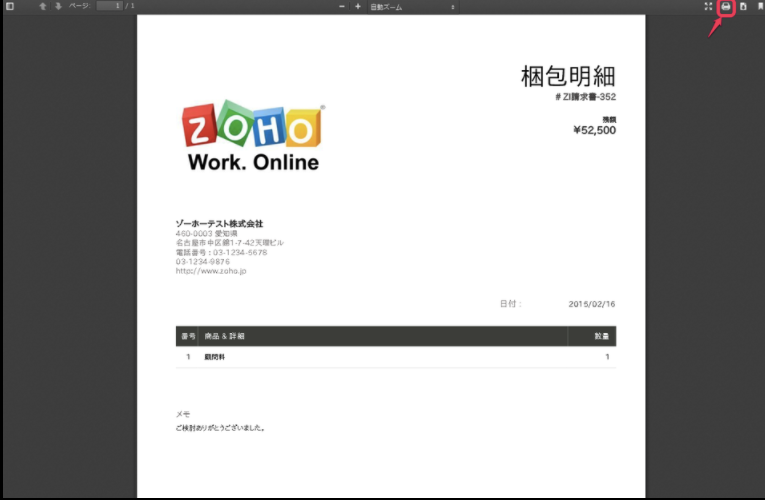Switch to presentation fullscreen mode
The width and height of the screenshot is (765, 500).
pyautogui.click(x=708, y=6)
